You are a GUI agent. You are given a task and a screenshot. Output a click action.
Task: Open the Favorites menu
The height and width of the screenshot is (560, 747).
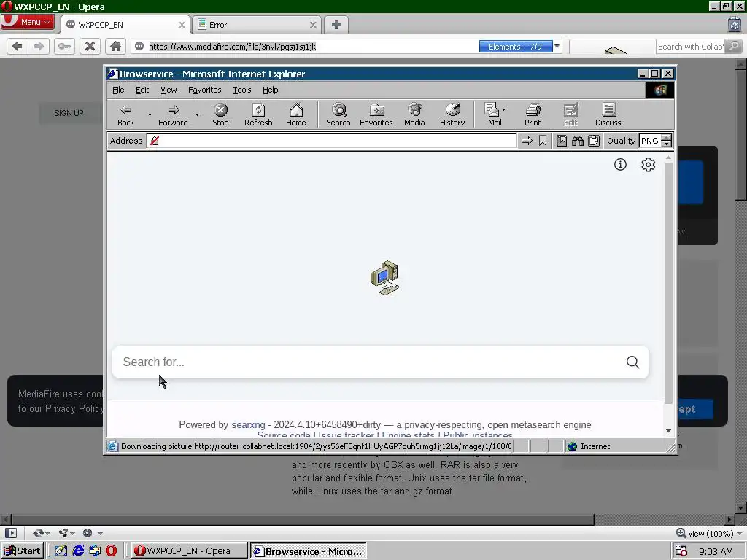[x=205, y=90]
